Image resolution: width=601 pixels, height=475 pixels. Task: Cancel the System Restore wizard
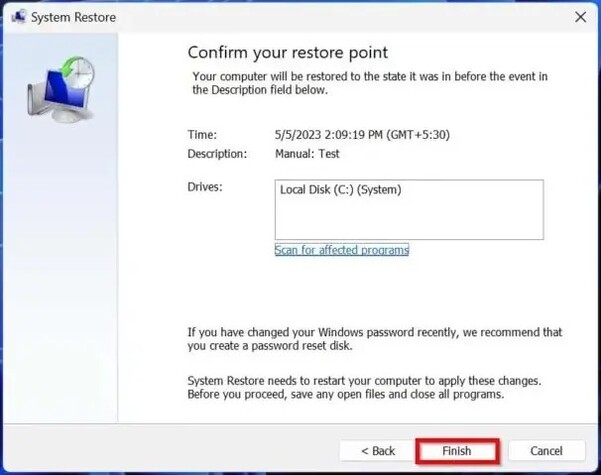[546, 451]
